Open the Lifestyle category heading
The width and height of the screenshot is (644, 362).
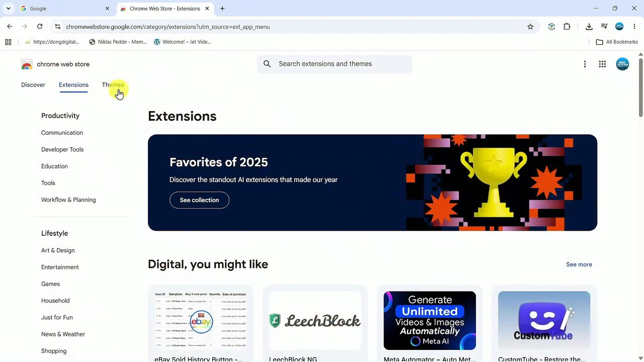point(54,233)
